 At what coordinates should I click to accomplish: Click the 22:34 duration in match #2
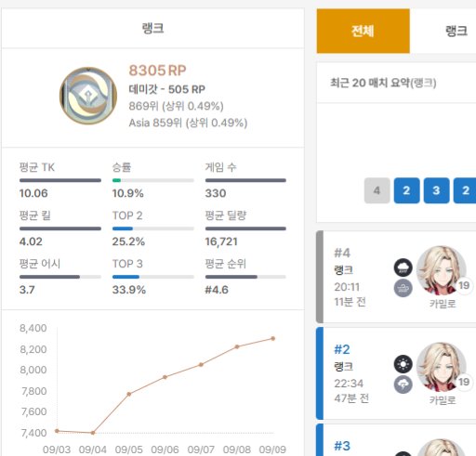349,384
